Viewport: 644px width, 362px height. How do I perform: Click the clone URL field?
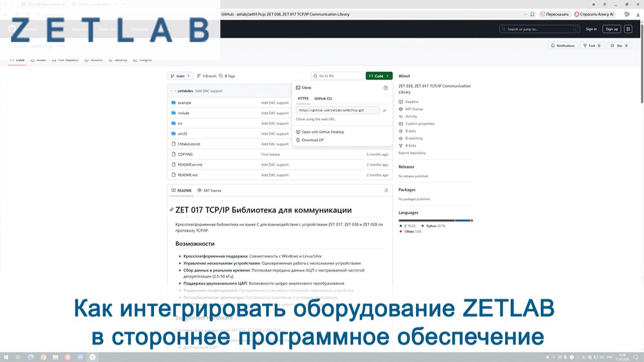338,110
